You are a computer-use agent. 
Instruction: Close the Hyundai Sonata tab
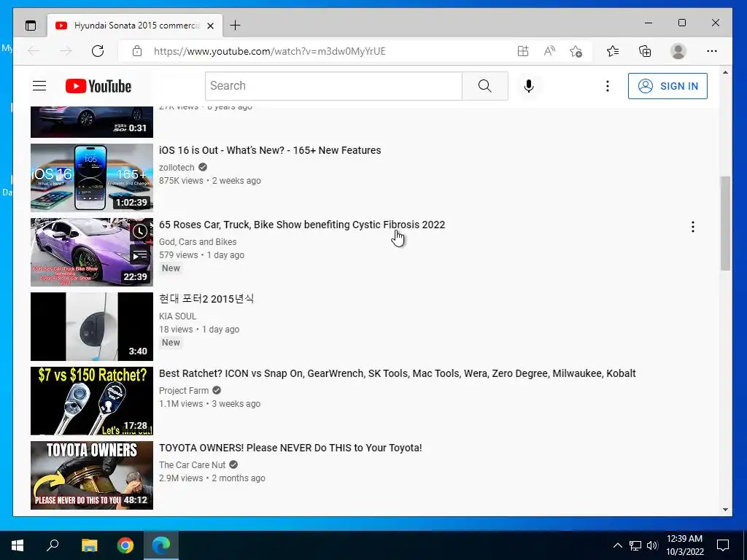[x=210, y=26]
